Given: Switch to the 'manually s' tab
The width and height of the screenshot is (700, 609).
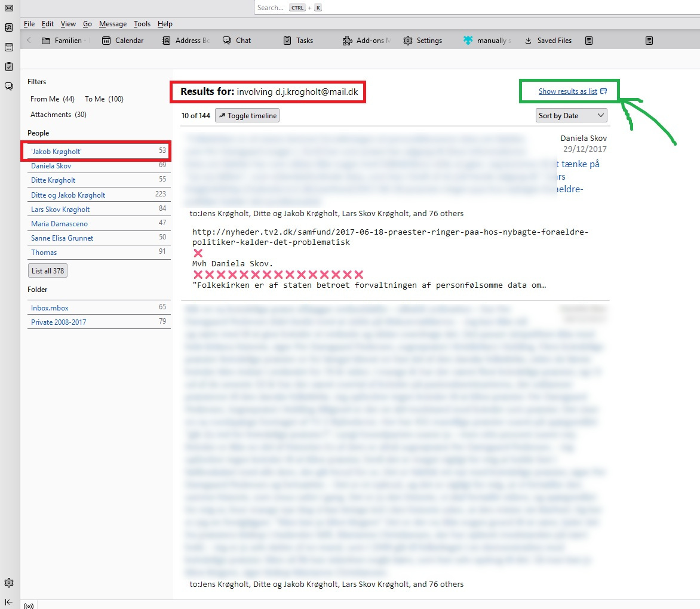Looking at the screenshot, I should coord(487,41).
